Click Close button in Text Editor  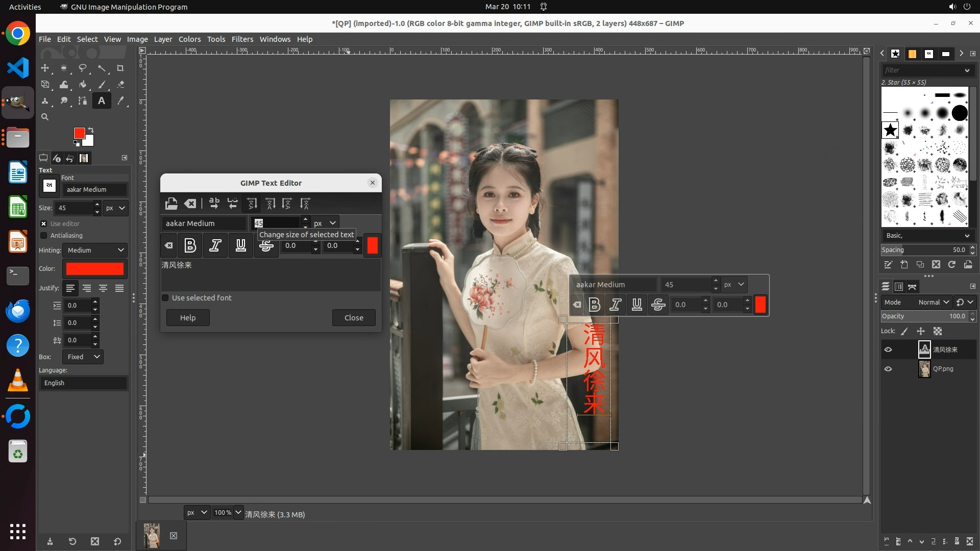tap(354, 318)
